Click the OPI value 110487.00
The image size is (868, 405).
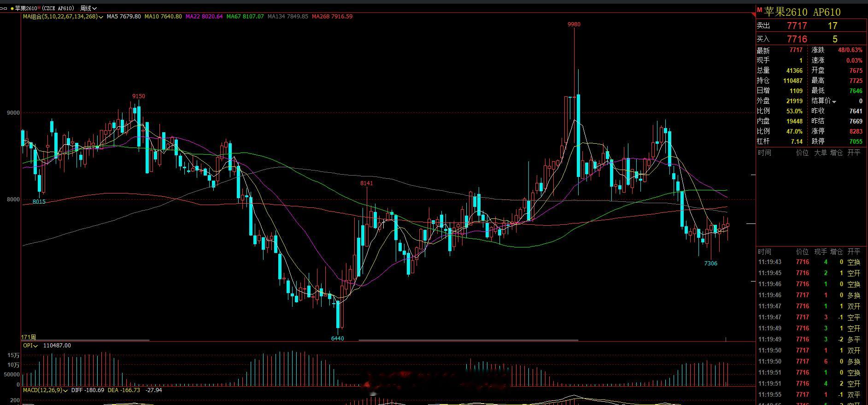coord(57,346)
